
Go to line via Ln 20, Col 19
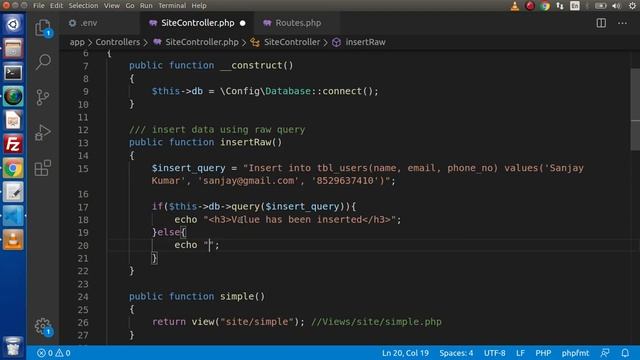pos(405,353)
